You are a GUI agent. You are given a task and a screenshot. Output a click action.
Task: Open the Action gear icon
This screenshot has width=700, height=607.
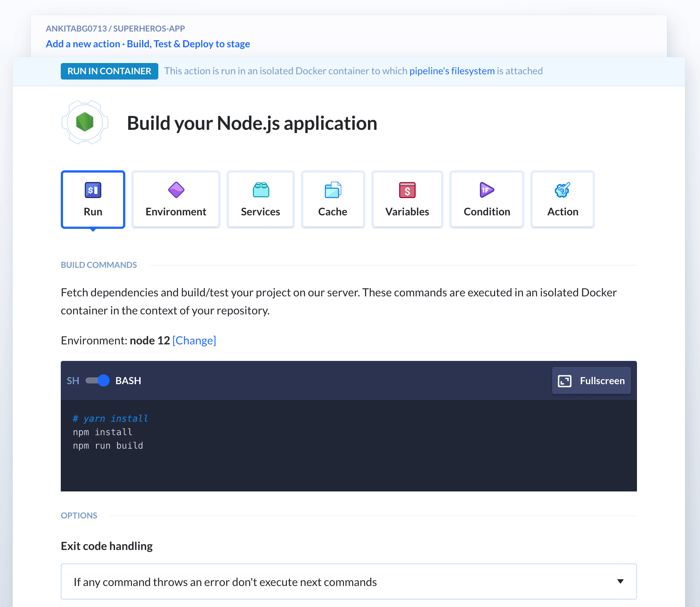click(562, 190)
